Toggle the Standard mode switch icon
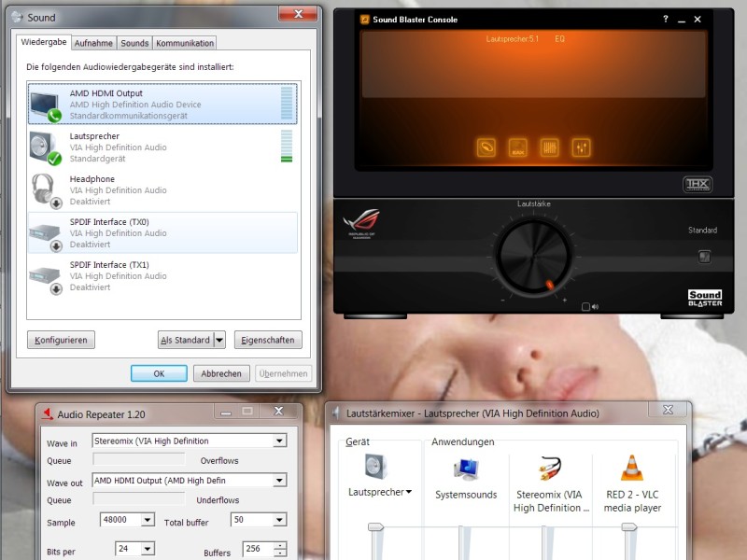Image resolution: width=747 pixels, height=560 pixels. click(x=704, y=257)
